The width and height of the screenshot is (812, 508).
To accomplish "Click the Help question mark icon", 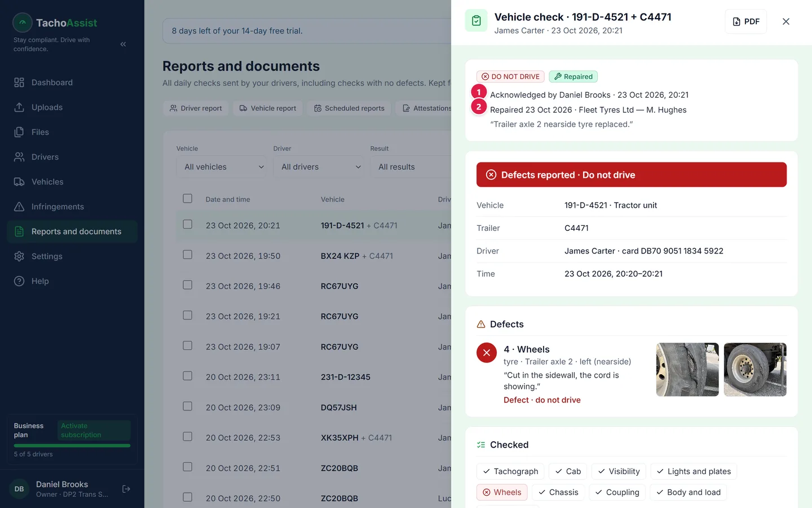I will (x=19, y=281).
